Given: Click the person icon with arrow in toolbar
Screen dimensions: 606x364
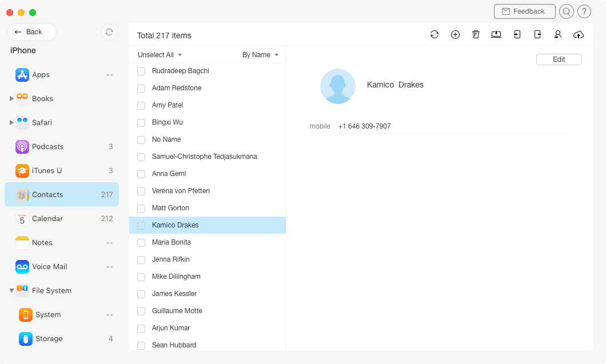Looking at the screenshot, I should click(557, 35).
